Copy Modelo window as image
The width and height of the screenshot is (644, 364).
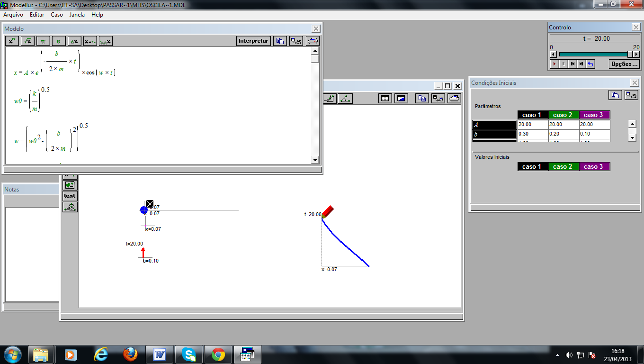(x=296, y=41)
